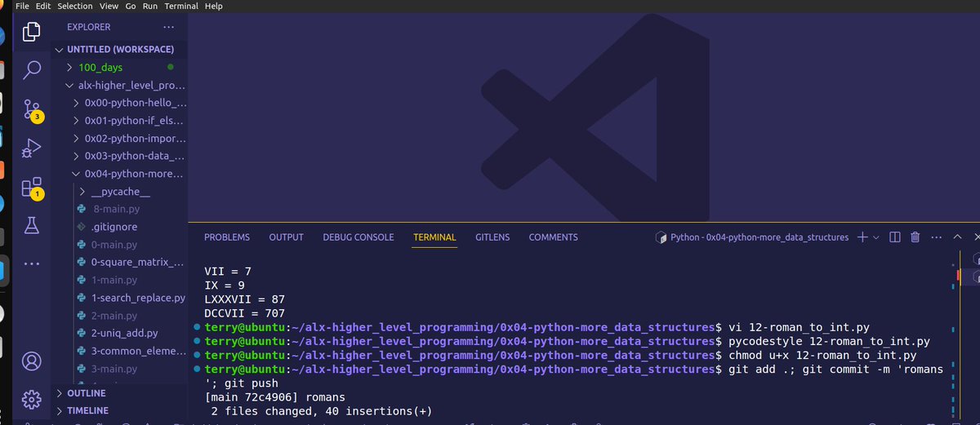Open the Search view in activity bar

pyautogui.click(x=31, y=70)
